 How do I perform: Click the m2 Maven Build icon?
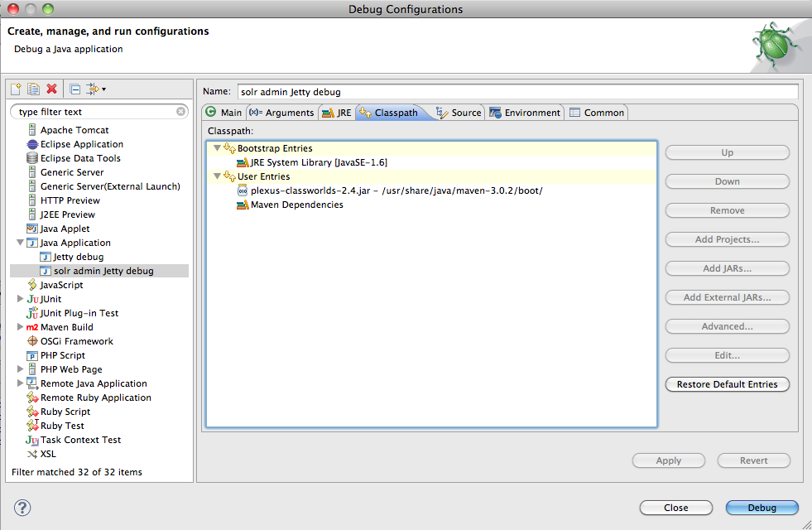[x=32, y=327]
